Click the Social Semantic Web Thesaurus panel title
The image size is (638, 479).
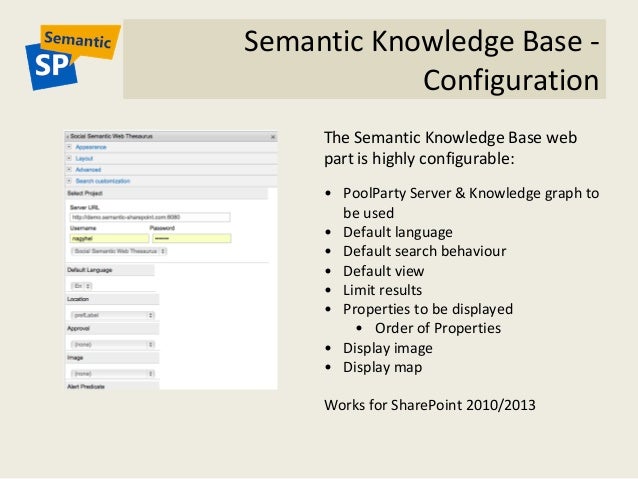111,136
